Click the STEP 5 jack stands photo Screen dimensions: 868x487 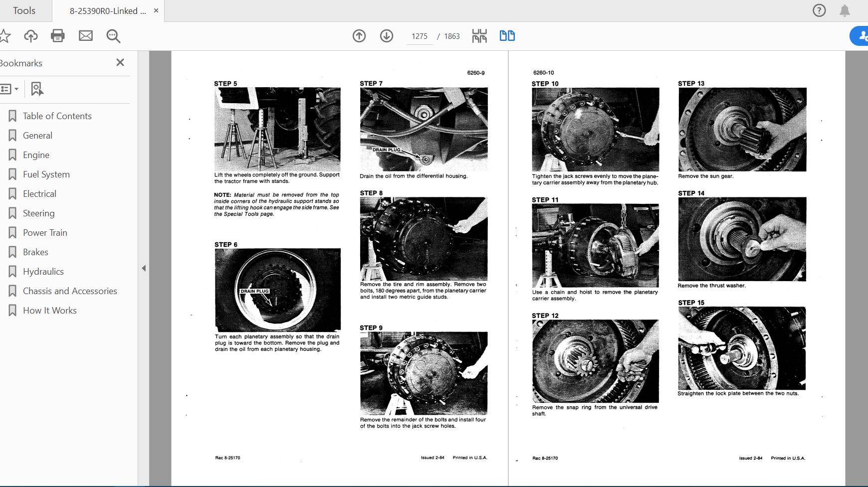click(277, 129)
